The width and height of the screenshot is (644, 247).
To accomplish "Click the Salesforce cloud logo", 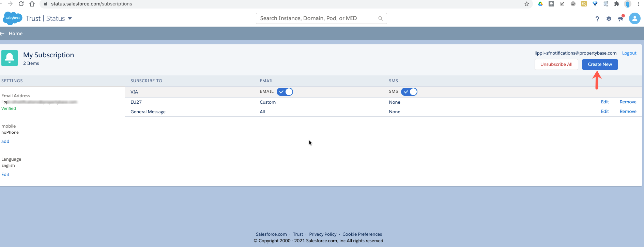I will tap(13, 18).
